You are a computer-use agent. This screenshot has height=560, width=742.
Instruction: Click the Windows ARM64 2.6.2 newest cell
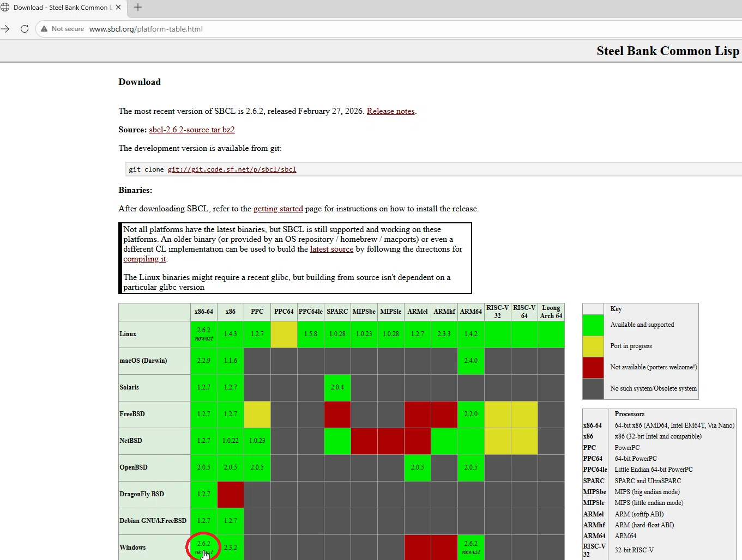[471, 547]
